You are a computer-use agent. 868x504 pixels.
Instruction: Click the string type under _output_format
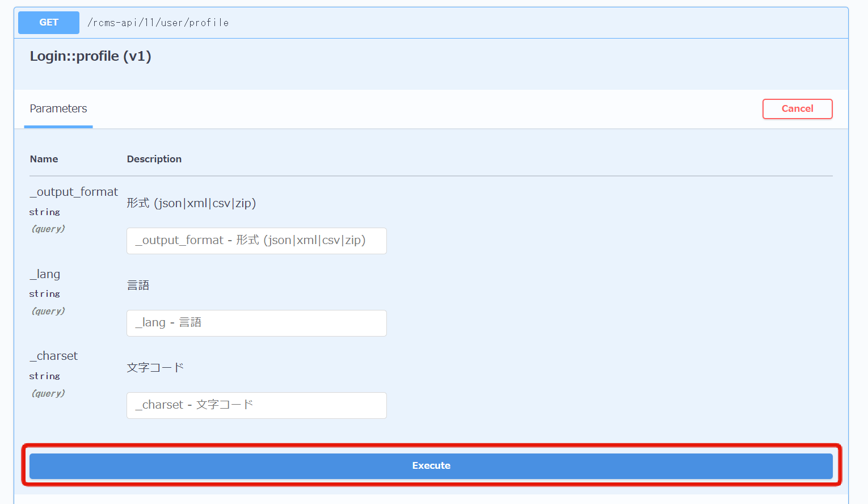point(45,212)
